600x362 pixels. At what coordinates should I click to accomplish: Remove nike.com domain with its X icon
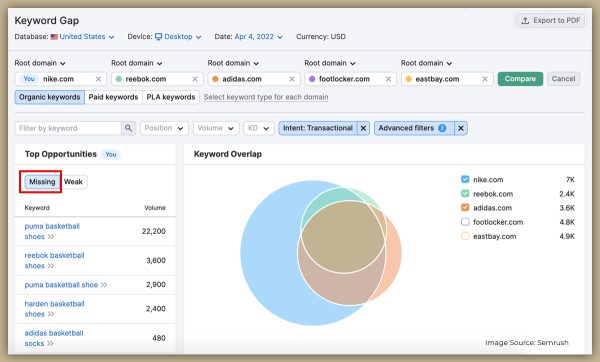click(x=98, y=79)
